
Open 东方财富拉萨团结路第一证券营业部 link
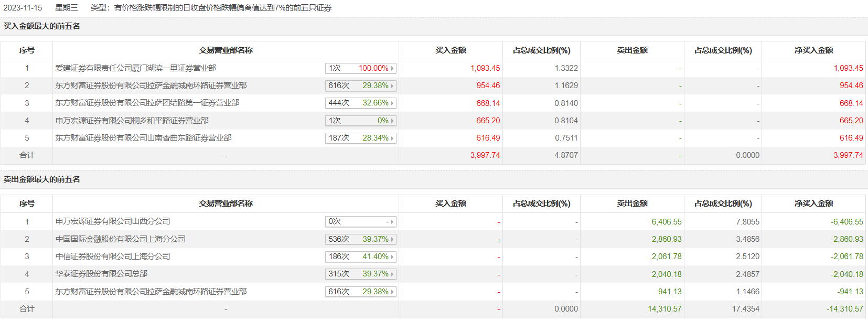[147, 103]
